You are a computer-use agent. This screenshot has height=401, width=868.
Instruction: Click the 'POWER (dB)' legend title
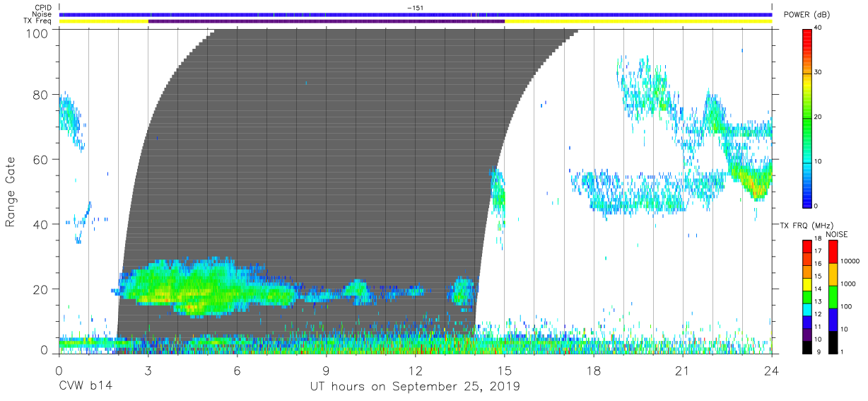point(807,15)
